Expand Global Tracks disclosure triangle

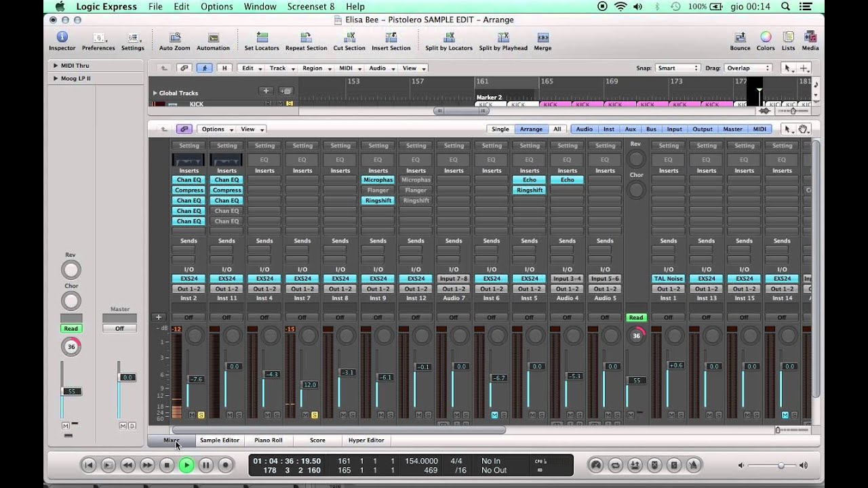pos(155,93)
